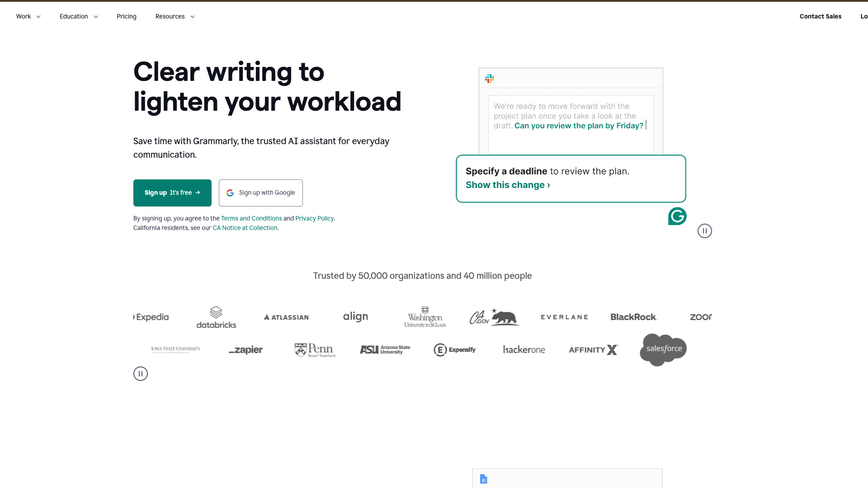The height and width of the screenshot is (488, 868).
Task: Select the Atlassian logo
Action: [286, 317]
